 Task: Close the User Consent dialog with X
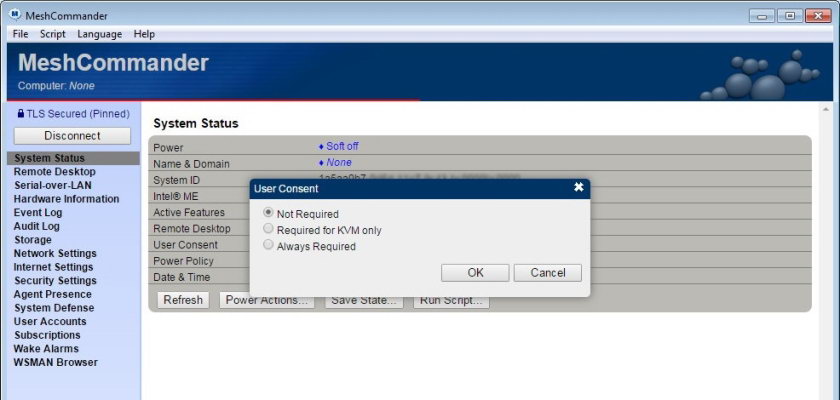click(579, 187)
